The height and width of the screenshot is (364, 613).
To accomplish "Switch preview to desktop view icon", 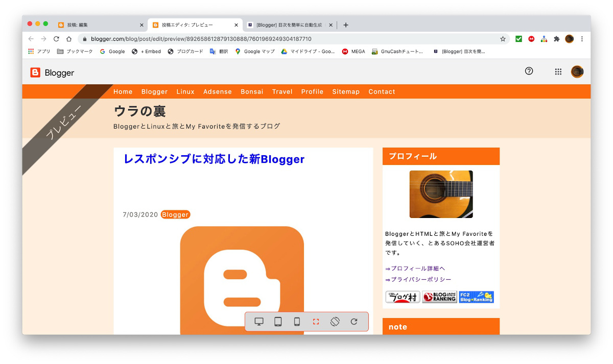I will pyautogui.click(x=259, y=322).
